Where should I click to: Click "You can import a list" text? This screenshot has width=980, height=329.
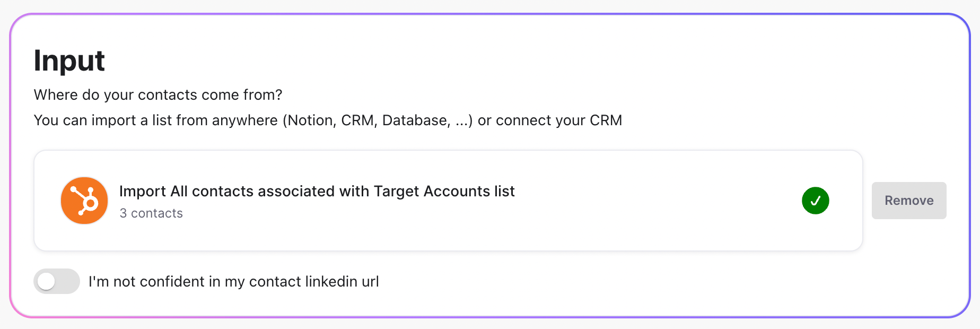click(103, 120)
